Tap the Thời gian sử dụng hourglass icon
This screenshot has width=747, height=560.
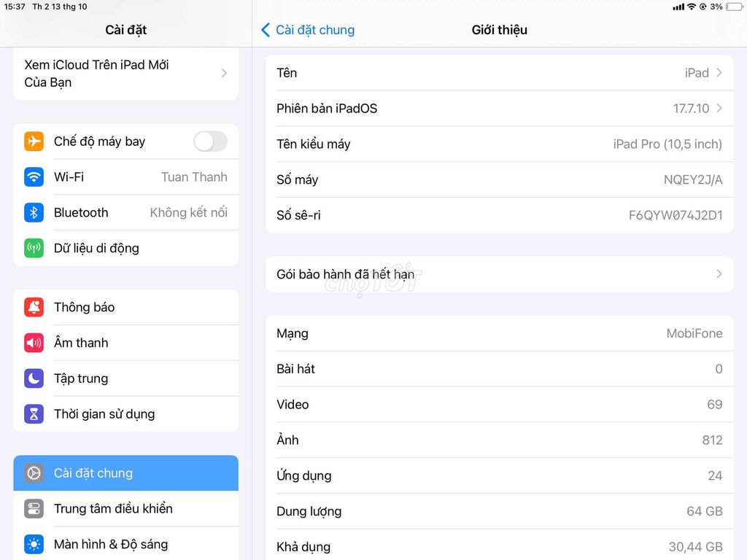coord(34,414)
